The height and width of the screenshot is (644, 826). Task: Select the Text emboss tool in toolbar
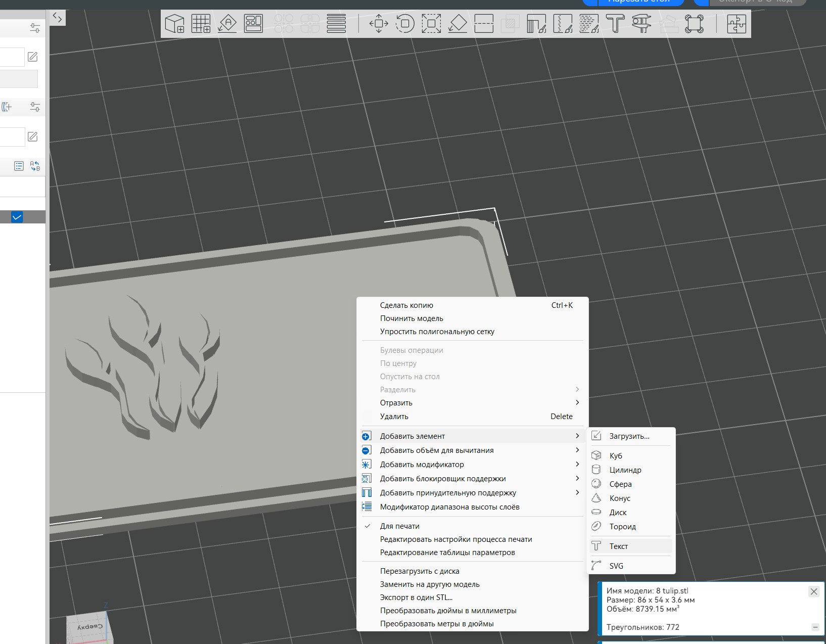615,24
